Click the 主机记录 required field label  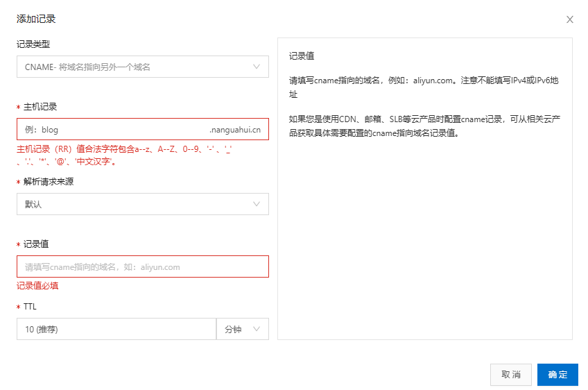(x=40, y=106)
